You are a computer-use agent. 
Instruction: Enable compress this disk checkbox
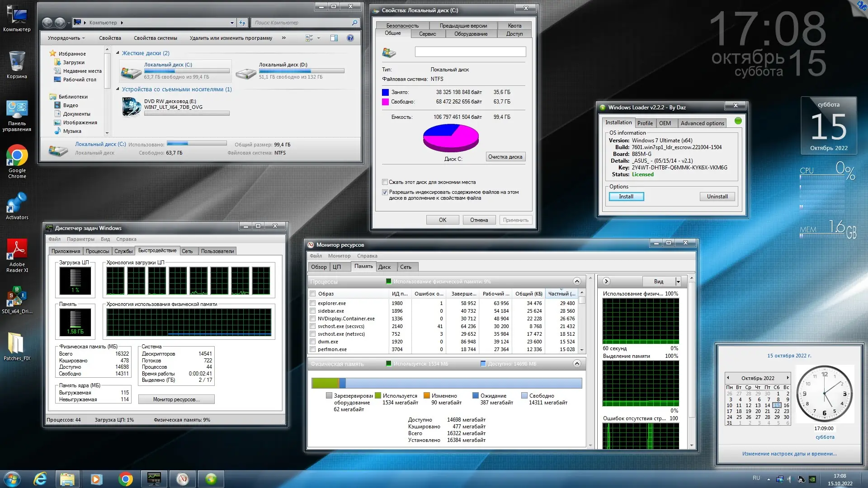tap(385, 182)
